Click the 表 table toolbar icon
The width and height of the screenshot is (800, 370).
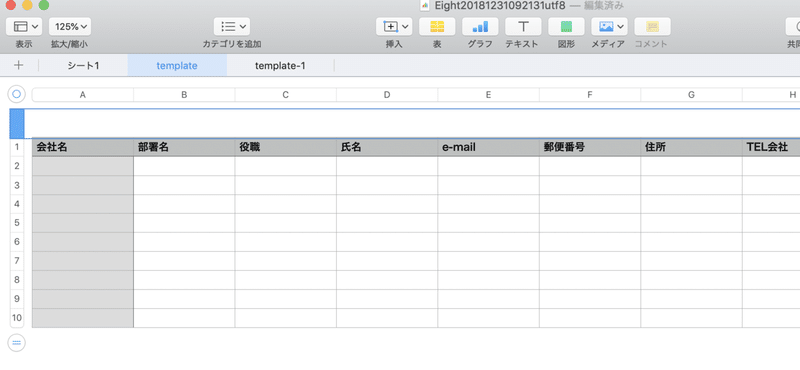click(x=437, y=27)
